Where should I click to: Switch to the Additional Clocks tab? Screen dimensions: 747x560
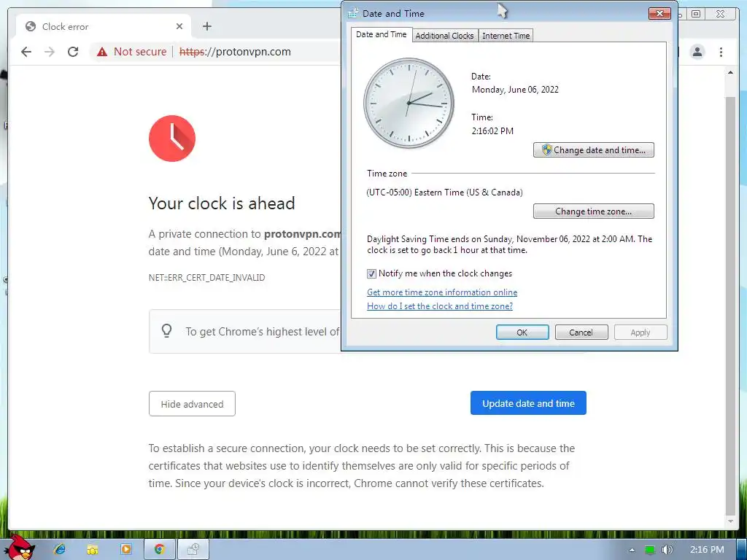444,36
